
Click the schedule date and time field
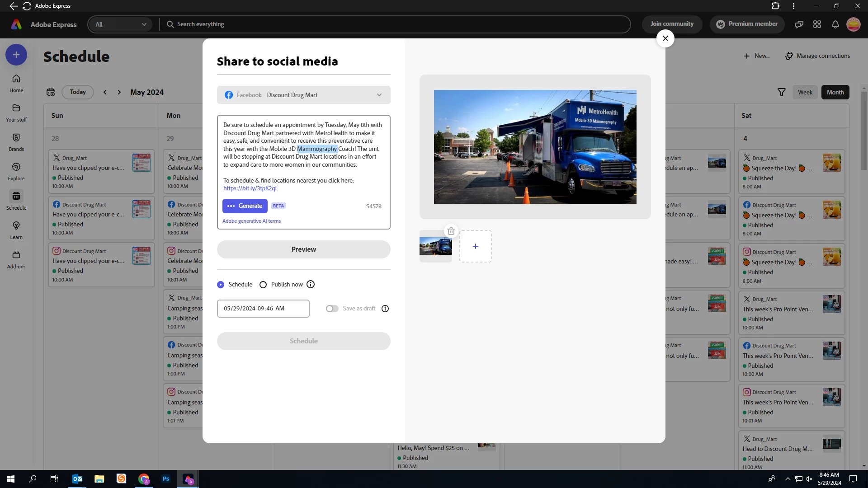(263, 309)
